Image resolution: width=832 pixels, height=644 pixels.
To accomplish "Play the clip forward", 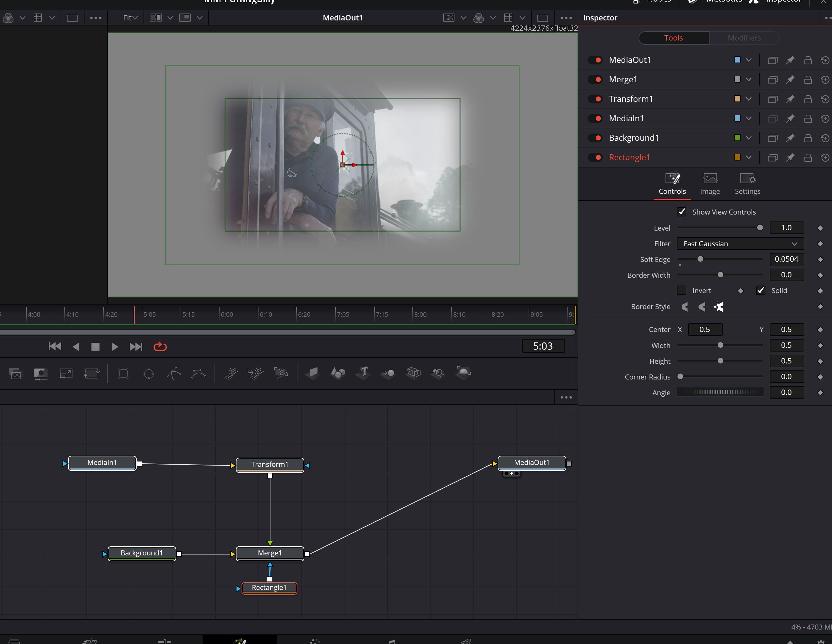I will pos(115,347).
